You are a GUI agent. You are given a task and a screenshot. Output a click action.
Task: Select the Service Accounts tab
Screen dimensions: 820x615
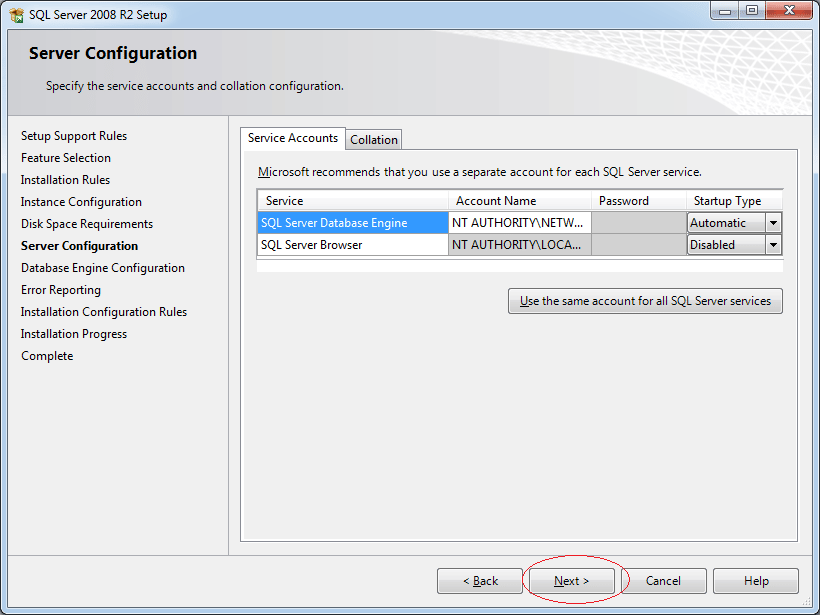[x=293, y=138]
